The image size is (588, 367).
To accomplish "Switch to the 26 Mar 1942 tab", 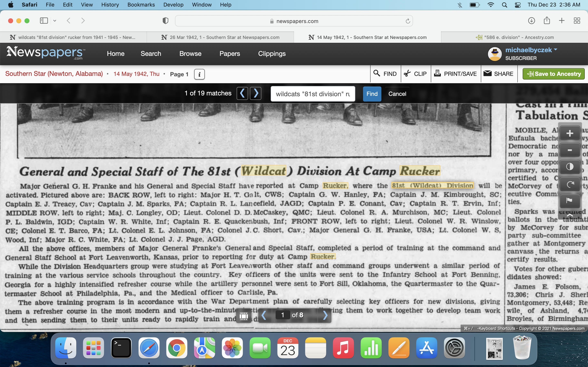I will point(220,37).
